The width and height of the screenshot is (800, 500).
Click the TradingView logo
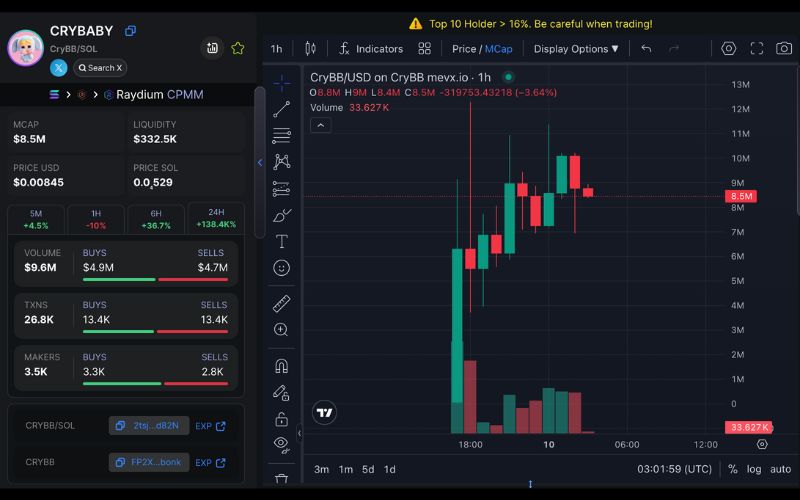click(324, 413)
